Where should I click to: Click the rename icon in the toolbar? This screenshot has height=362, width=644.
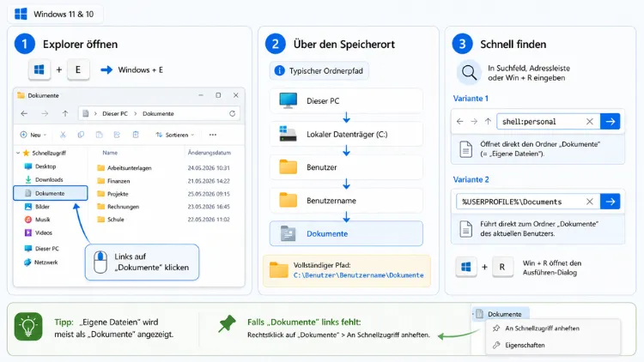point(117,135)
